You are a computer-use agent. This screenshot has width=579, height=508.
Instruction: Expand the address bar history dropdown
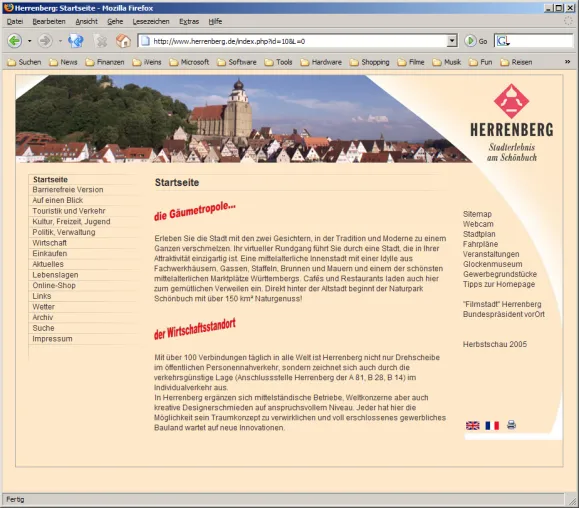coord(452,41)
